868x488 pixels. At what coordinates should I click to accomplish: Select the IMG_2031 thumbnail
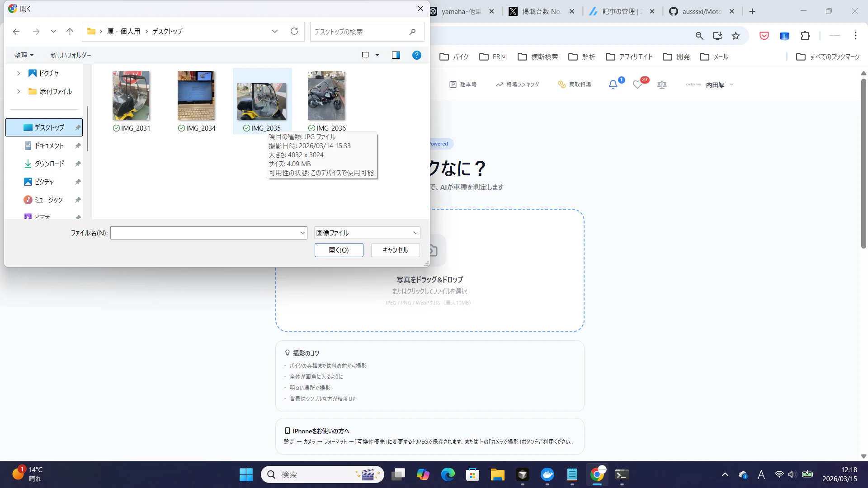tap(131, 96)
